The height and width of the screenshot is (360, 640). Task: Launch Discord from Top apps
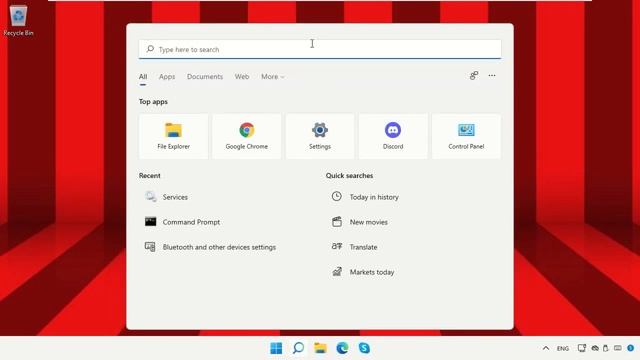tap(393, 136)
